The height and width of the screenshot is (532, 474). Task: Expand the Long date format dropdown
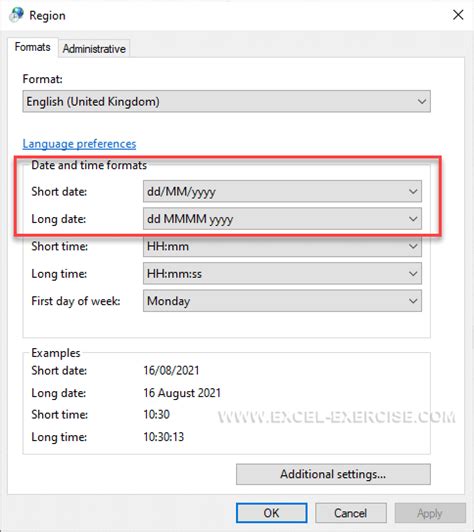[x=282, y=219]
